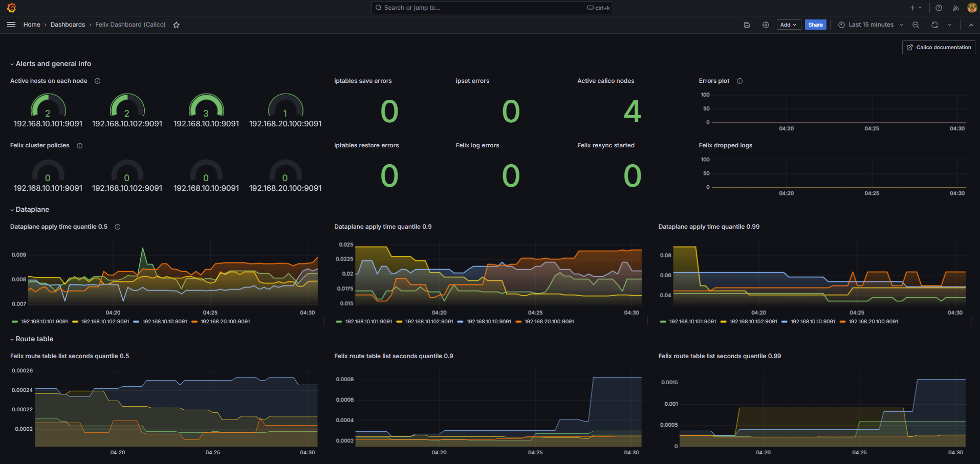Collapse the Dataplane row
The width and height of the screenshot is (980, 464).
tap(30, 210)
